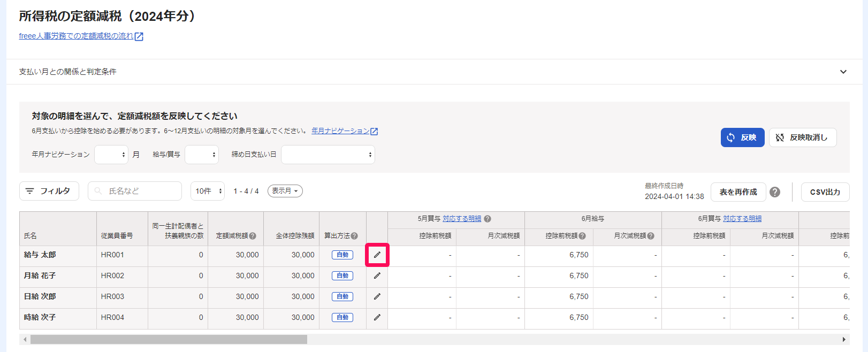The width and height of the screenshot is (868, 352).
Task: Open 対応する明細 link under 5月賞与
Action: pyautogui.click(x=462, y=219)
